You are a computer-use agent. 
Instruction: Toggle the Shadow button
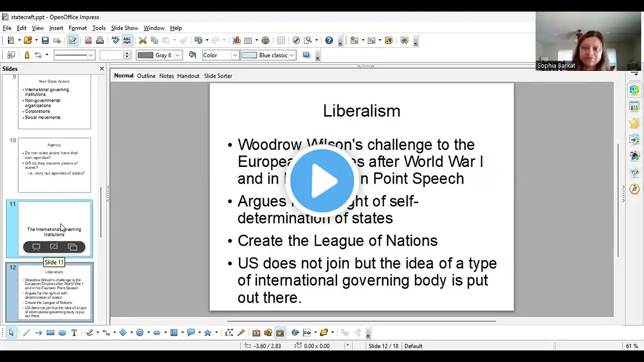(x=306, y=55)
